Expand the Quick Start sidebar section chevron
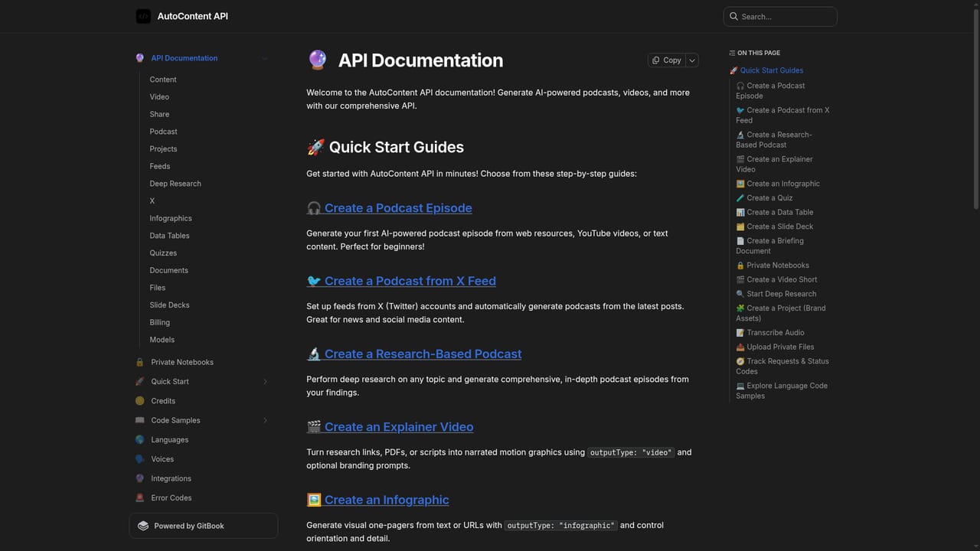This screenshot has width=980, height=551. coord(265,381)
